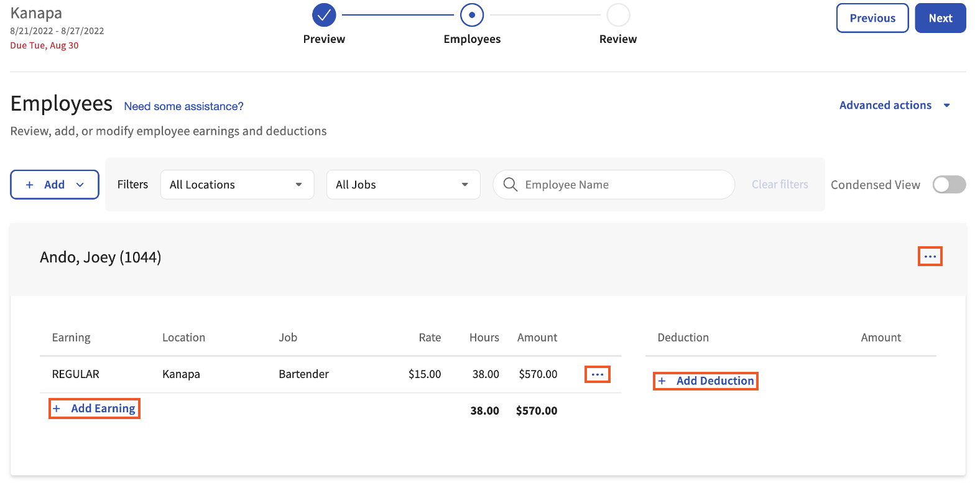Click the plus icon beside Add Deduction
The width and height of the screenshot is (980, 485).
click(662, 381)
